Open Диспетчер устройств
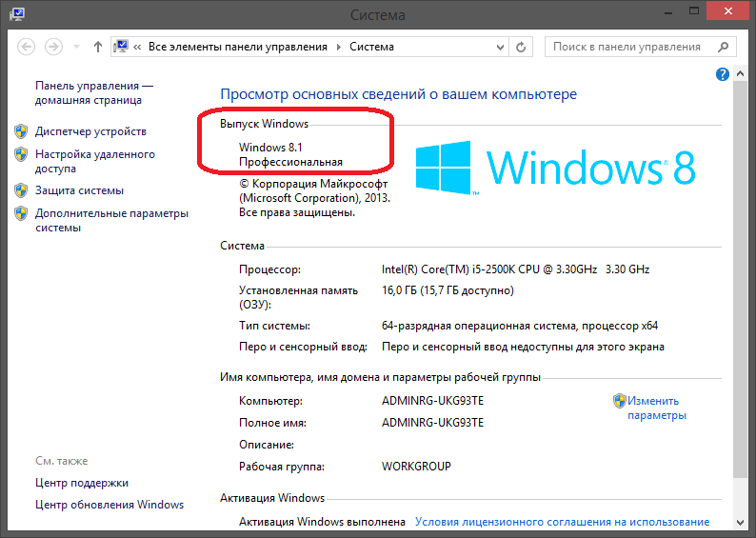This screenshot has width=756, height=538. click(x=90, y=131)
